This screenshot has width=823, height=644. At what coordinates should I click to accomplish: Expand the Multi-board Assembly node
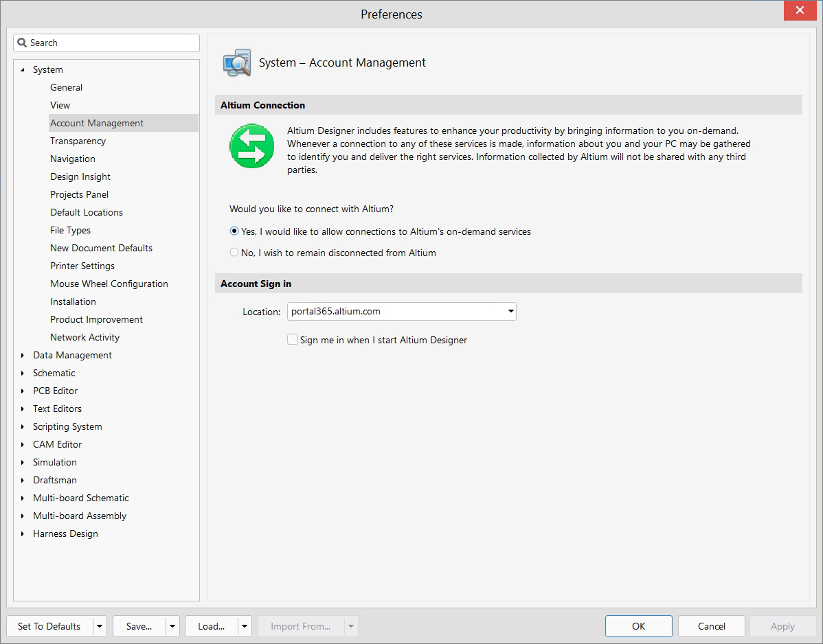coord(23,516)
